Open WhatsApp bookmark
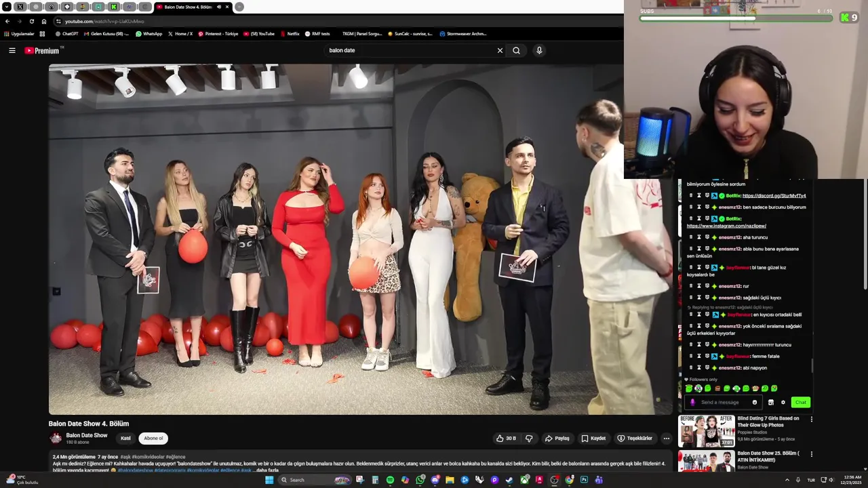 click(149, 34)
